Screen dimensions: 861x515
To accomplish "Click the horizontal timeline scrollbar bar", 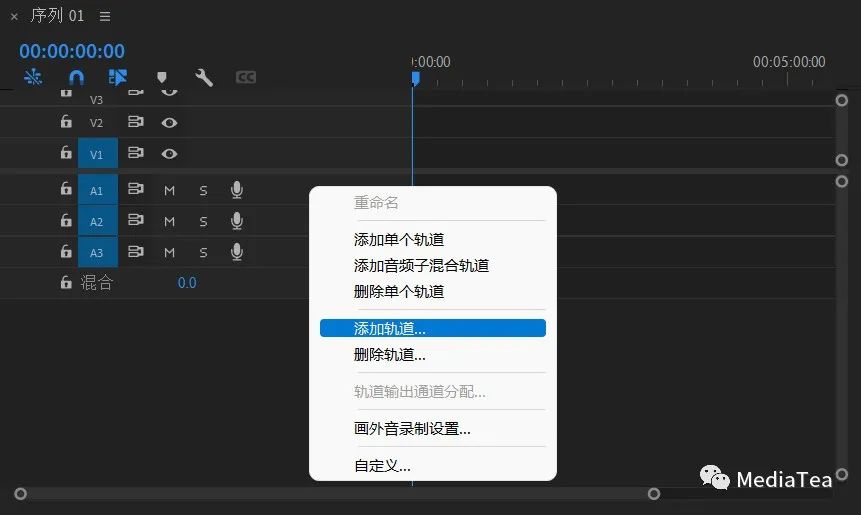I will click(337, 494).
